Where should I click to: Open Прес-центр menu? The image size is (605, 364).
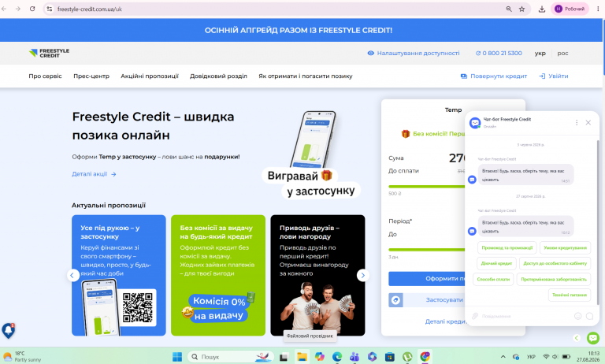click(x=91, y=76)
